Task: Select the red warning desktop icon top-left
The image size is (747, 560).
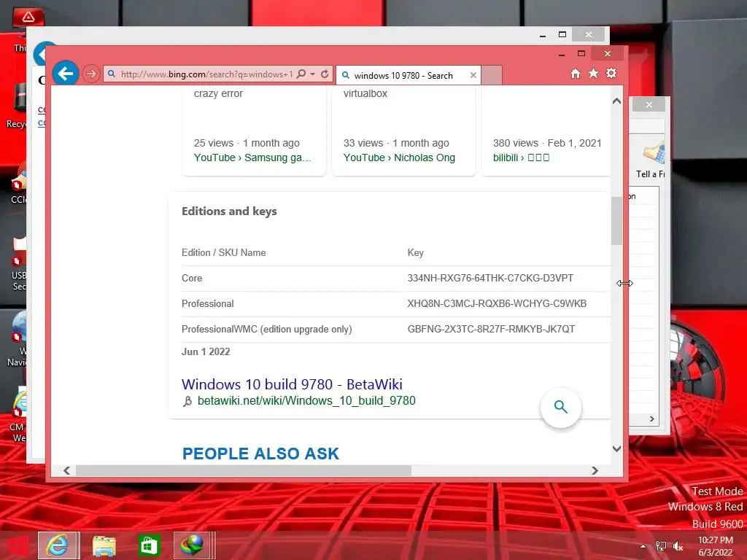Action: click(28, 18)
